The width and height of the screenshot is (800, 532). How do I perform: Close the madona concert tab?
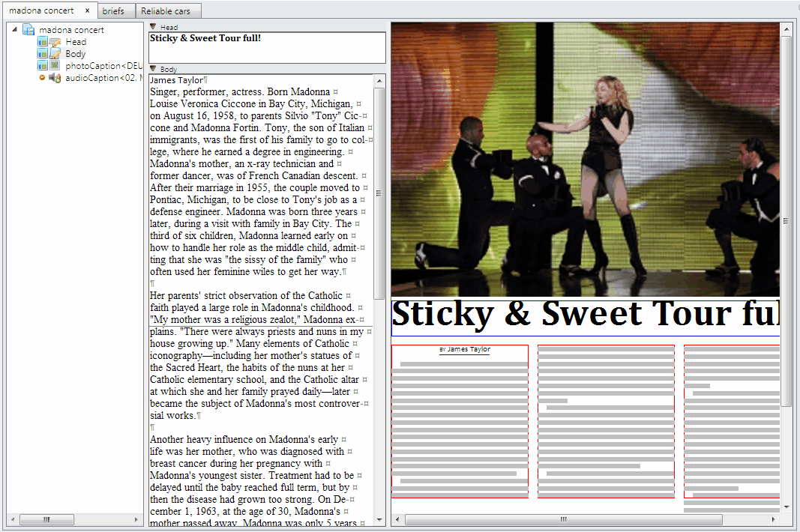coord(87,10)
